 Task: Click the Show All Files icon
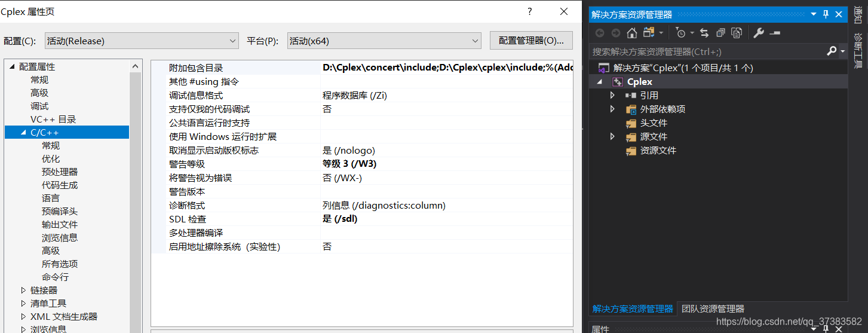(x=737, y=33)
